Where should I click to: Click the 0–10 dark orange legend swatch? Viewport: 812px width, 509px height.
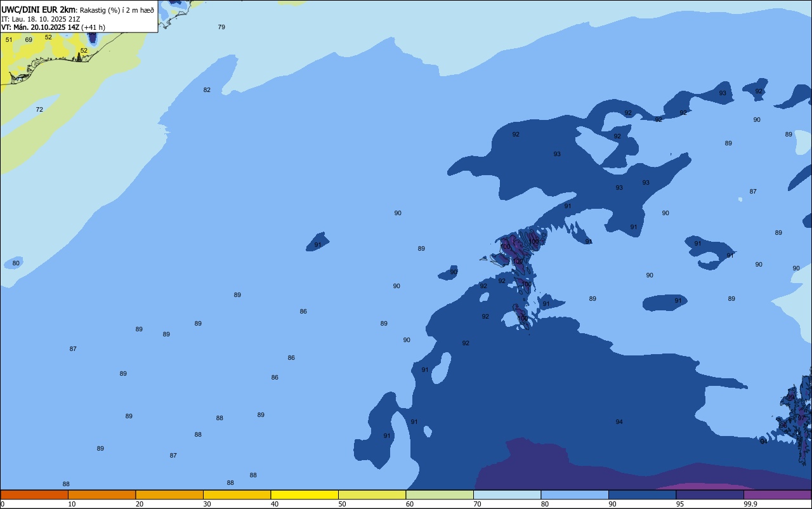click(34, 494)
